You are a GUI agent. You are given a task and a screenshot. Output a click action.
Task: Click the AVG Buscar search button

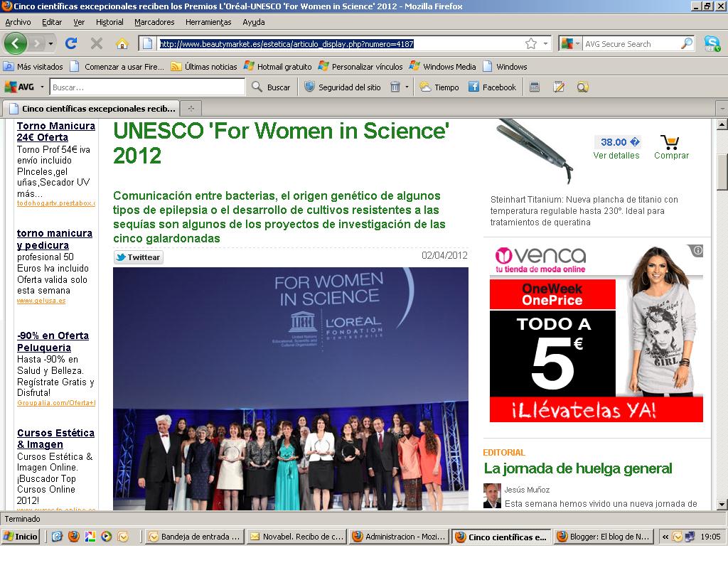(271, 87)
